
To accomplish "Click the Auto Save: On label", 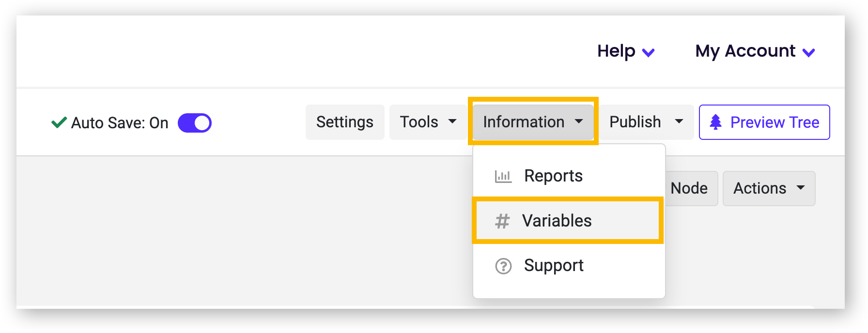I will click(x=120, y=123).
